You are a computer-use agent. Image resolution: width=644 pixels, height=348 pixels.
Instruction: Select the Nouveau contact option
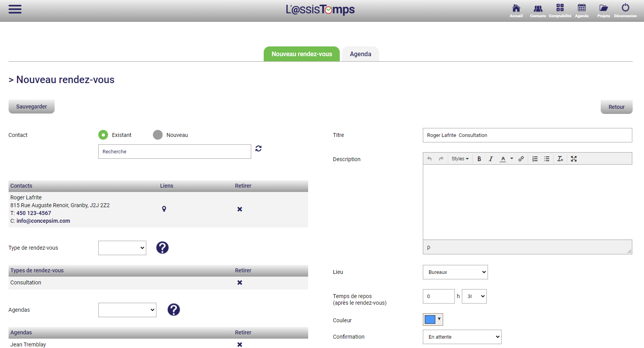click(158, 135)
